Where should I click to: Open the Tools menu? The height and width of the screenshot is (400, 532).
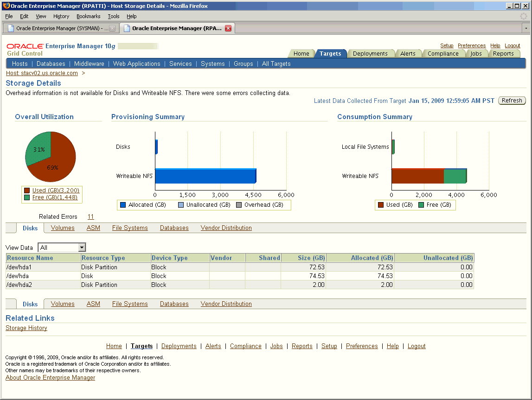pyautogui.click(x=113, y=16)
